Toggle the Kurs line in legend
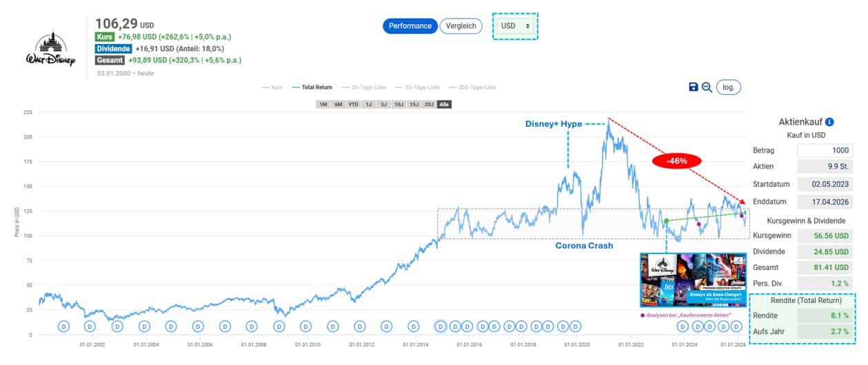The width and height of the screenshot is (868, 365). pos(273,87)
